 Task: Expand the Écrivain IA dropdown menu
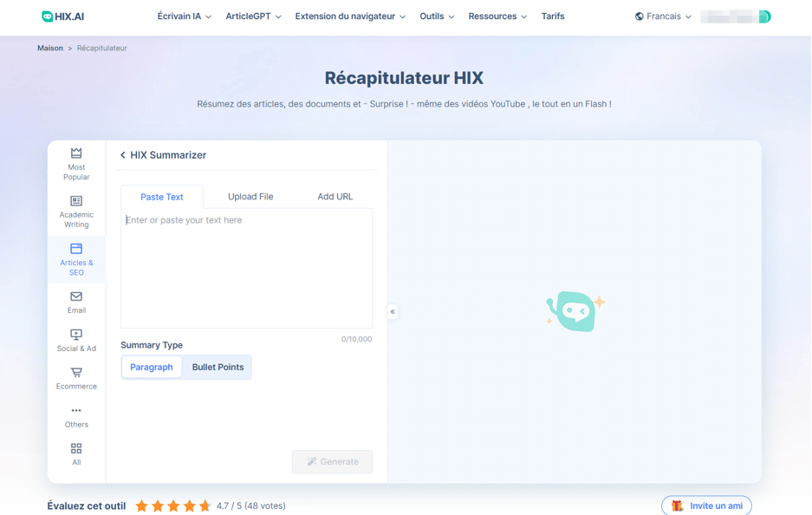click(184, 16)
